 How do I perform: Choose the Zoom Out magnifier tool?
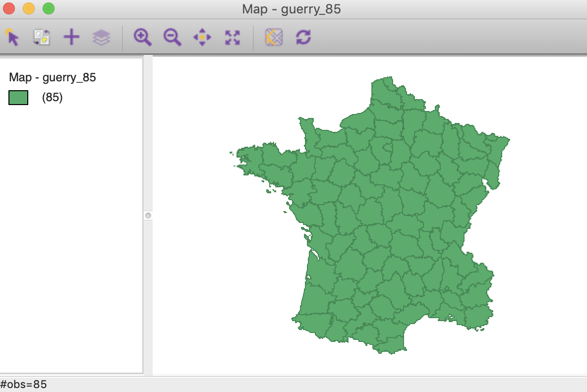pyautogui.click(x=172, y=37)
